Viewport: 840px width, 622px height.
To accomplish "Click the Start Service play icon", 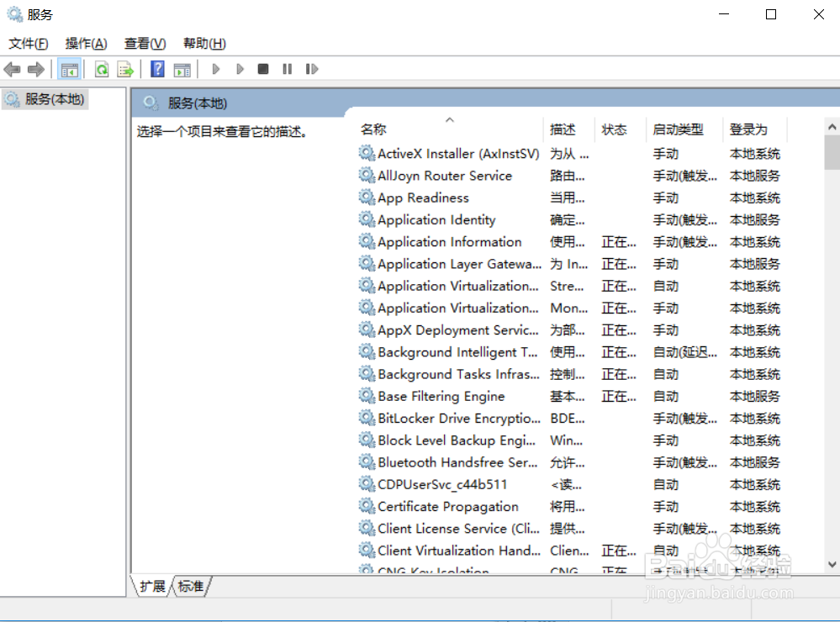I will [x=216, y=69].
